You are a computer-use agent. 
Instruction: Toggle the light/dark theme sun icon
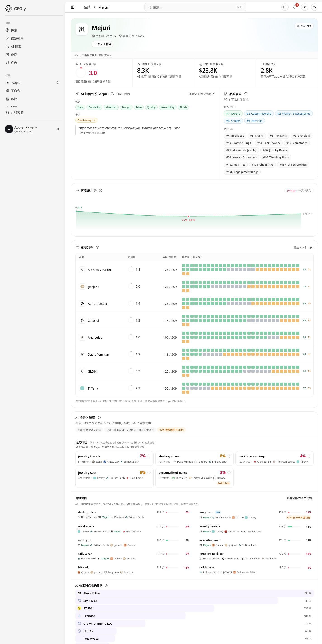coord(305,7)
